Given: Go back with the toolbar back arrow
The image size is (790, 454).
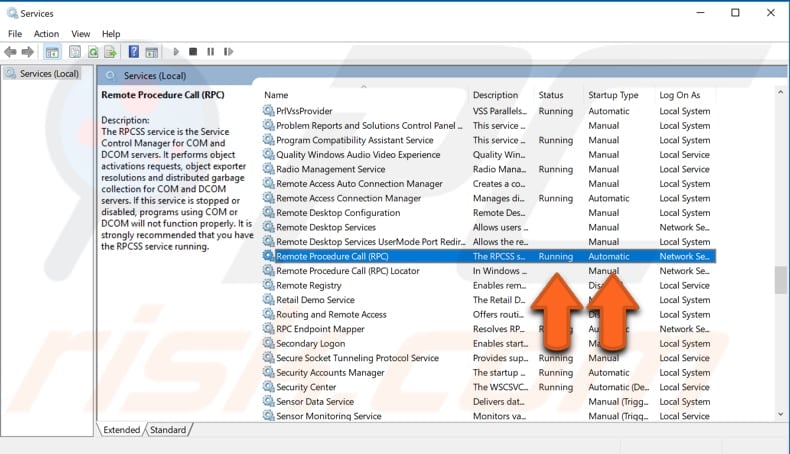Looking at the screenshot, I should (x=10, y=51).
